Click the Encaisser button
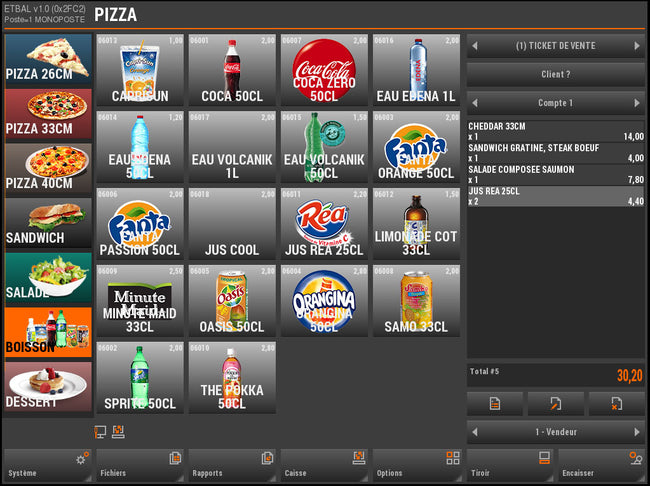Image resolution: width=650 pixels, height=486 pixels. point(601,465)
